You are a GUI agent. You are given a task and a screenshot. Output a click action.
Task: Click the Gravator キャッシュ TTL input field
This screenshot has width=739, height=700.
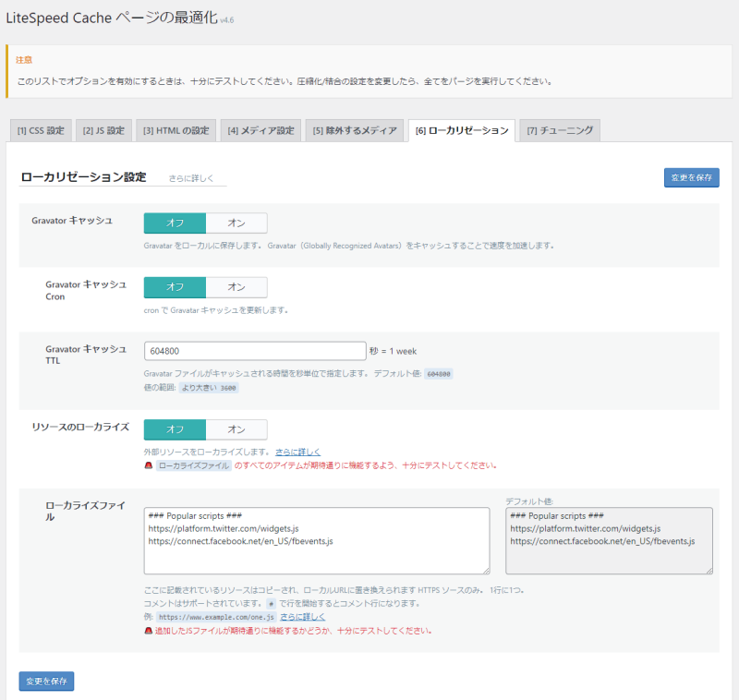pos(255,351)
